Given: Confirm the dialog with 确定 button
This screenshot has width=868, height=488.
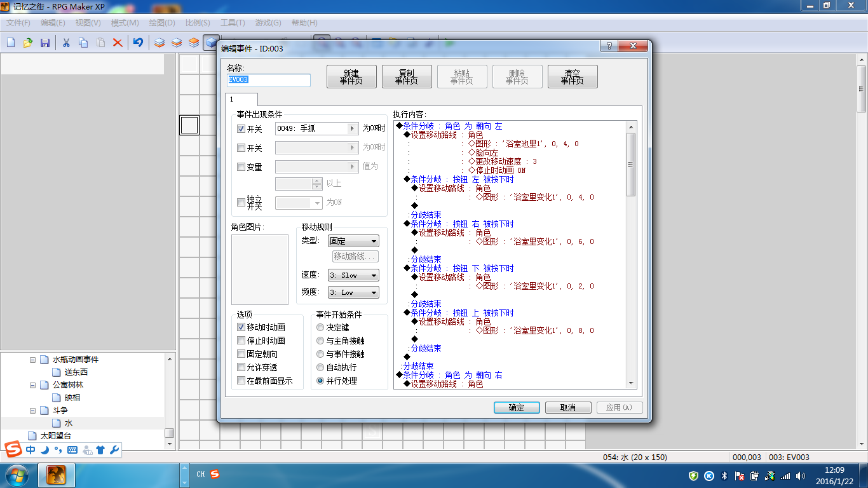Looking at the screenshot, I should pyautogui.click(x=517, y=407).
